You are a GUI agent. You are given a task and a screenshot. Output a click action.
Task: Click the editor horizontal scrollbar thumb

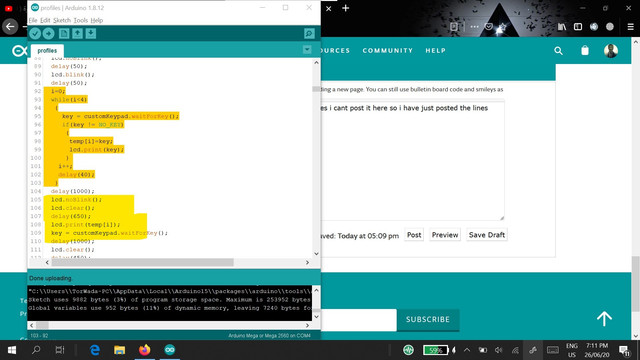click(142, 262)
